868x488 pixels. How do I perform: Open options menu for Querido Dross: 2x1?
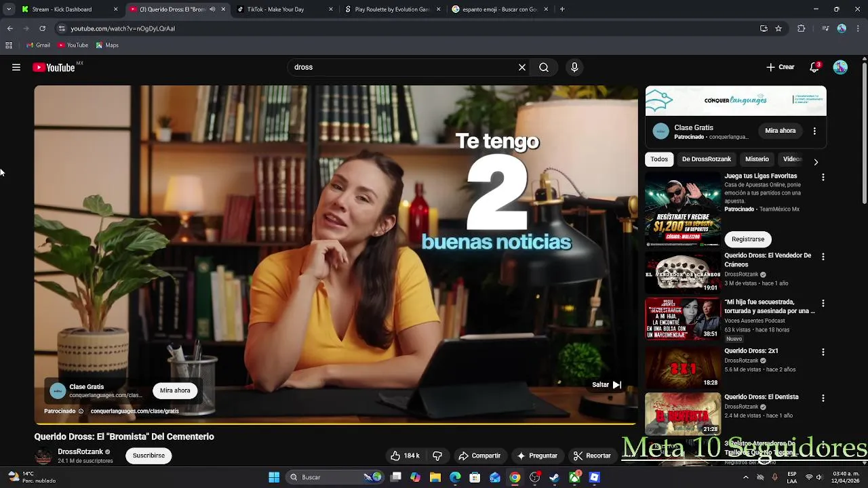coord(823,352)
